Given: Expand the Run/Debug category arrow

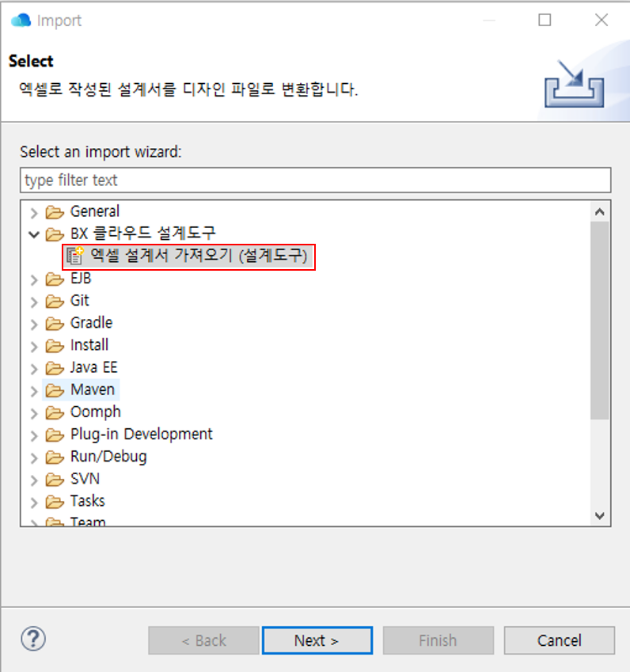Looking at the screenshot, I should (x=34, y=457).
